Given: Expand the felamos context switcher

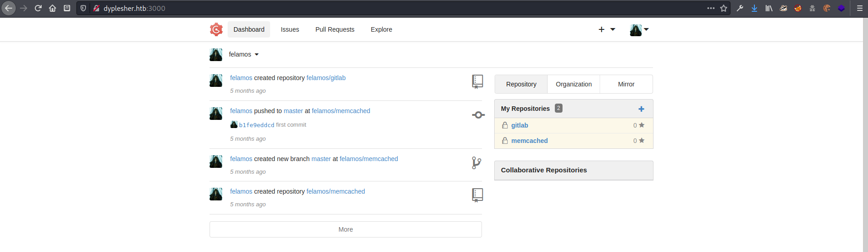Looking at the screenshot, I should (243, 54).
